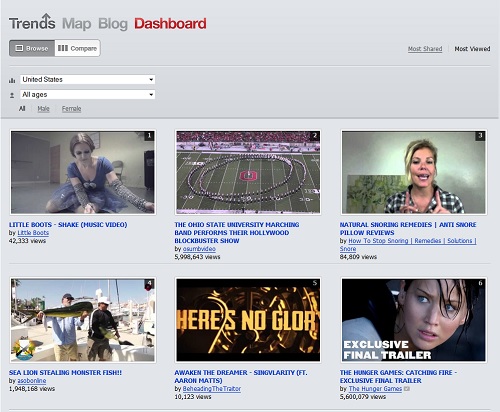Viewport: 500px width, 412px height.
Task: Filter results by Female gender
Action: coord(71,109)
